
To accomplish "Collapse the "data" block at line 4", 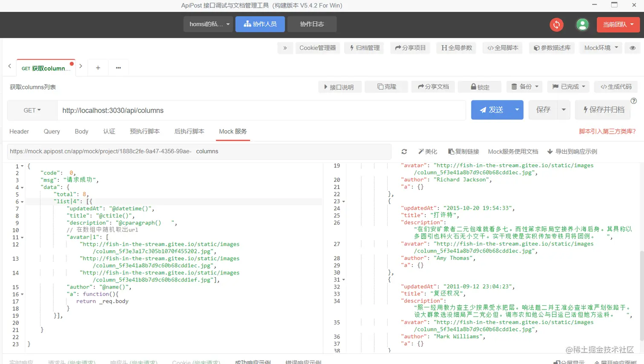I will click(22, 187).
